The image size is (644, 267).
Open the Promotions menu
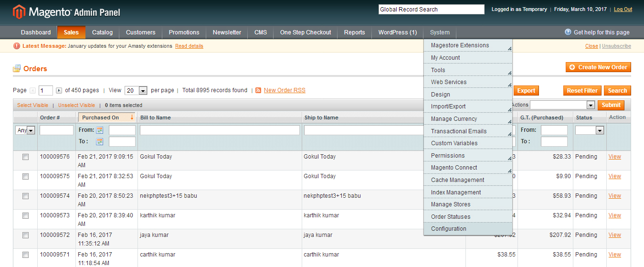(x=184, y=32)
